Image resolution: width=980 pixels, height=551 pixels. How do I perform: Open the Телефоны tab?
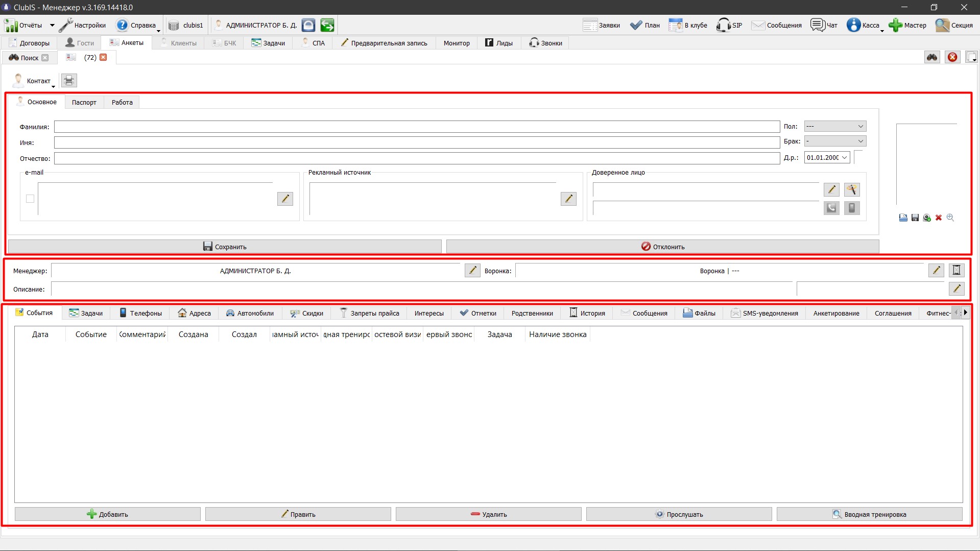[x=140, y=313]
